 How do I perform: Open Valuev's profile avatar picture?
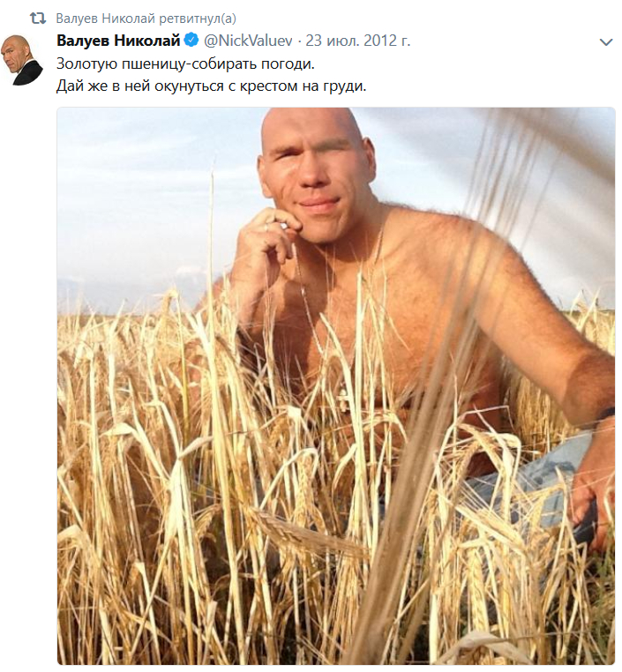click(22, 60)
